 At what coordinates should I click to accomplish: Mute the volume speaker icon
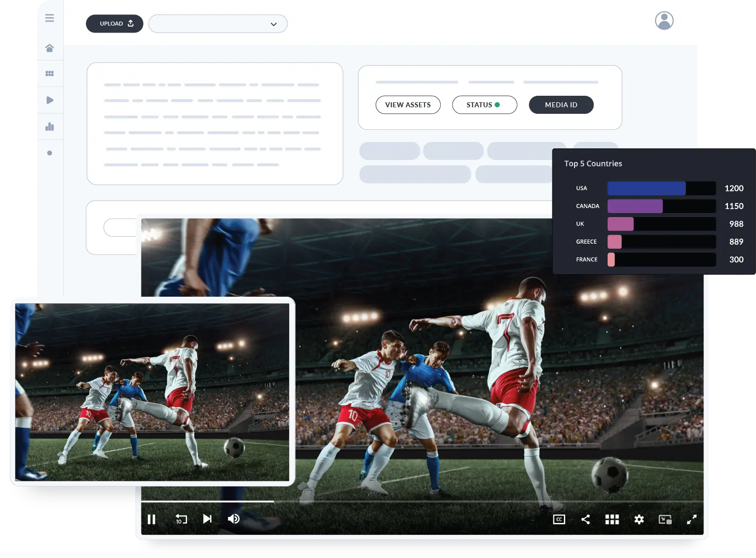pos(234,519)
